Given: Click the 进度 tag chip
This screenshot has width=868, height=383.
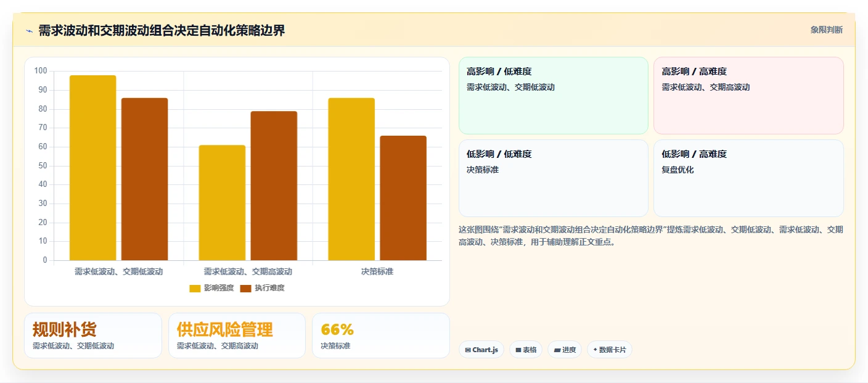Looking at the screenshot, I should (565, 350).
